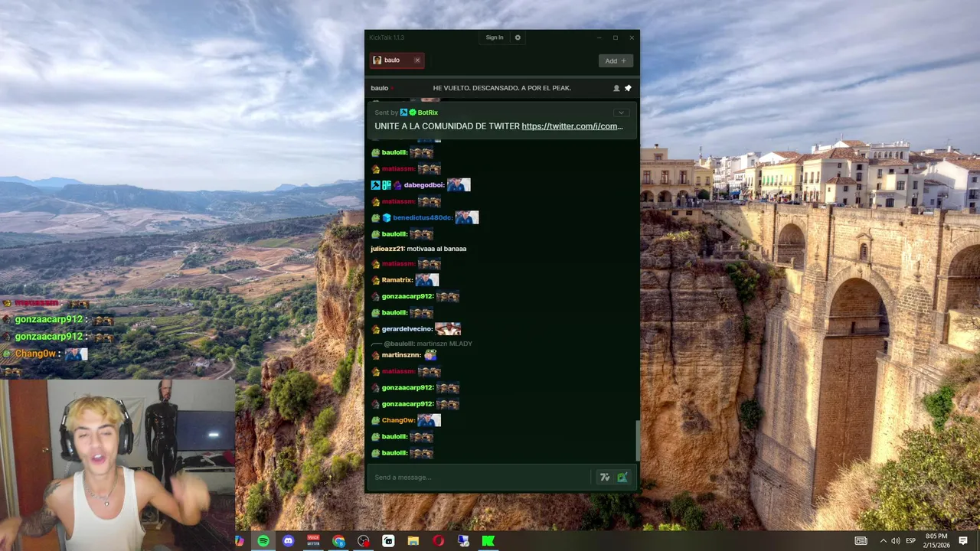This screenshot has width=980, height=551.
Task: Open the chatters list user icon
Action: click(616, 88)
